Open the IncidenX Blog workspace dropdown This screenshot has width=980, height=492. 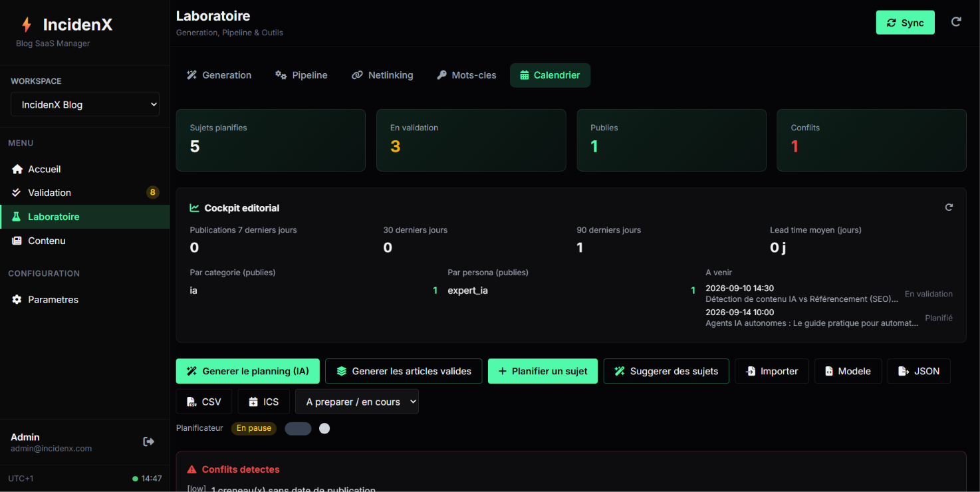tap(85, 104)
